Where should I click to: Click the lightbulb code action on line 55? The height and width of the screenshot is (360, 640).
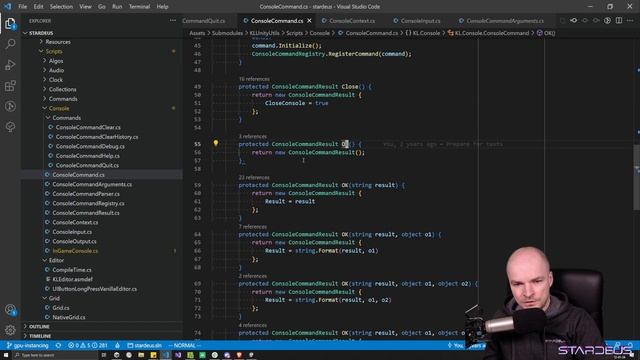216,143
